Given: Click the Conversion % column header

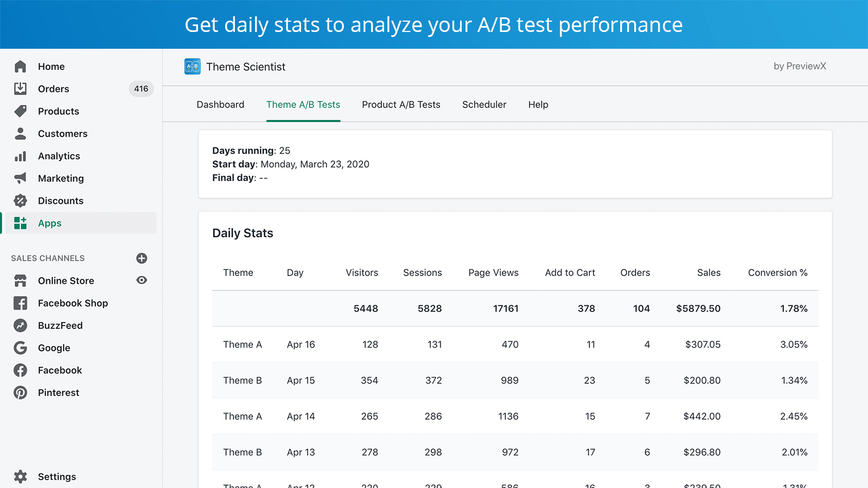Looking at the screenshot, I should 777,273.
